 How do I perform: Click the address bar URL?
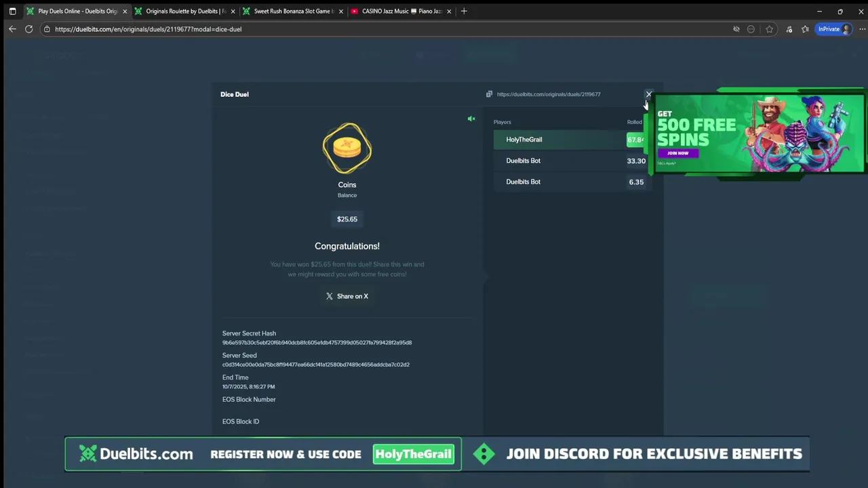tap(148, 29)
